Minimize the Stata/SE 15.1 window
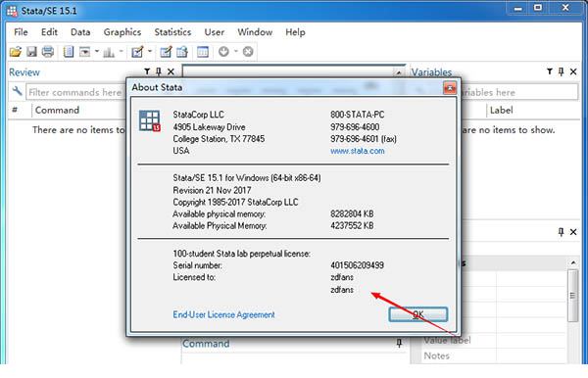The height and width of the screenshot is (378, 588). click(x=518, y=8)
